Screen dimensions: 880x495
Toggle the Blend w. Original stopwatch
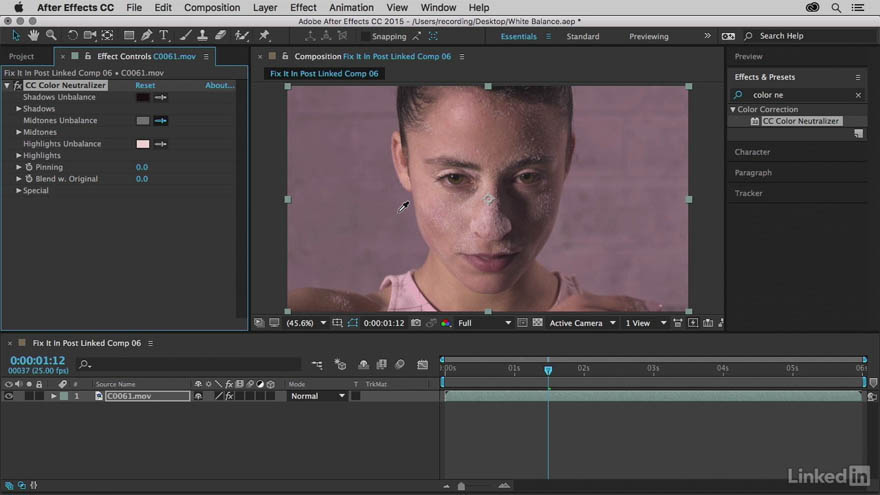29,179
